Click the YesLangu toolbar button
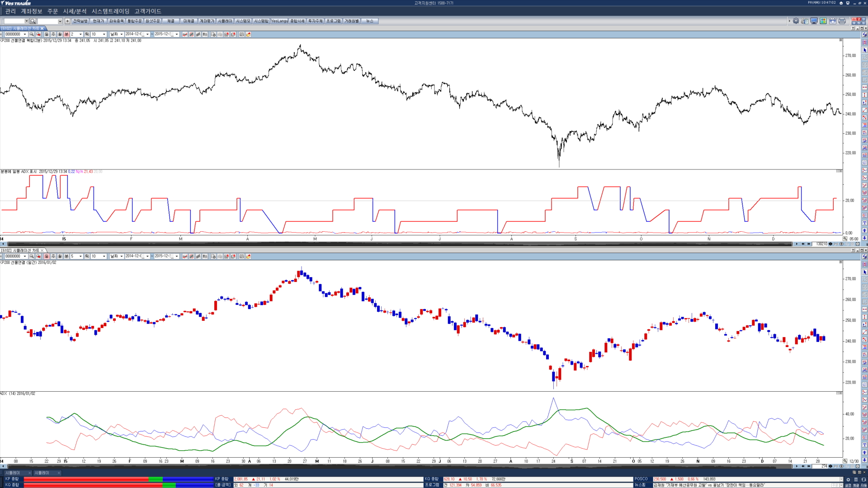The width and height of the screenshot is (868, 488). click(279, 21)
